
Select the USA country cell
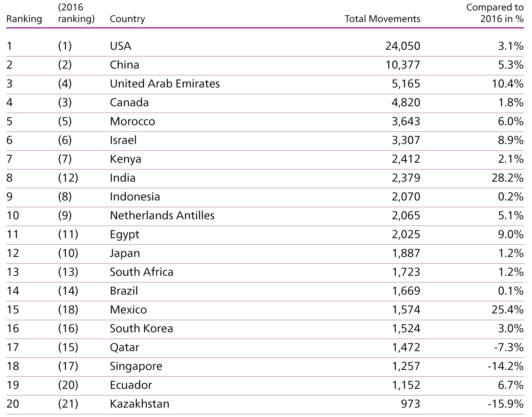click(x=121, y=46)
